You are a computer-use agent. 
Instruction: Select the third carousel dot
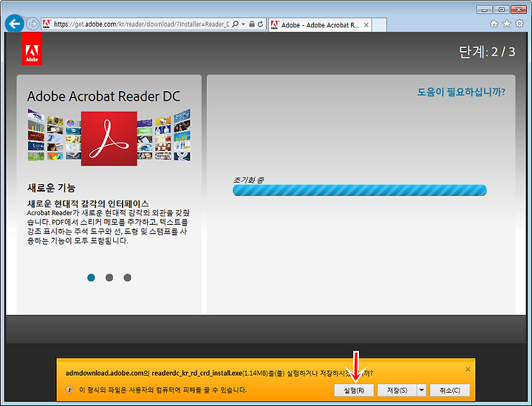(x=128, y=277)
